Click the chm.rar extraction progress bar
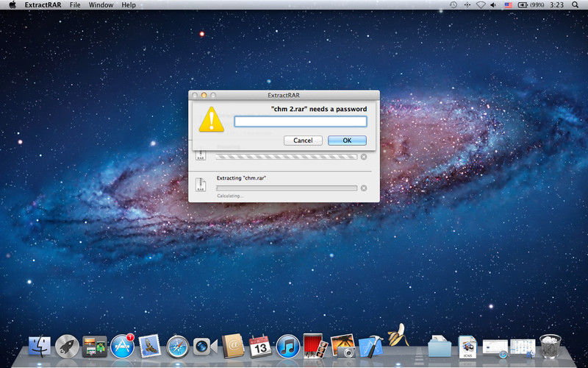This screenshot has height=368, width=588. coord(287,188)
